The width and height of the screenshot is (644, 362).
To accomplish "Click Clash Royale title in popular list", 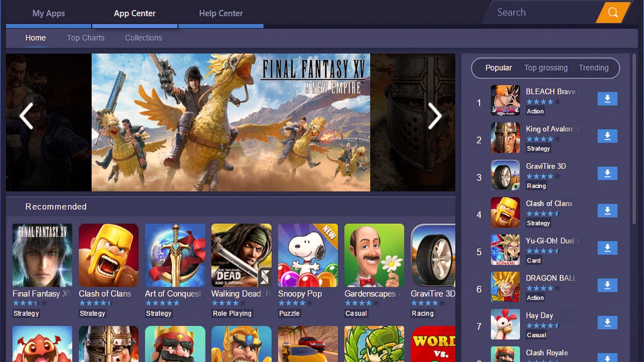I will pyautogui.click(x=547, y=353).
